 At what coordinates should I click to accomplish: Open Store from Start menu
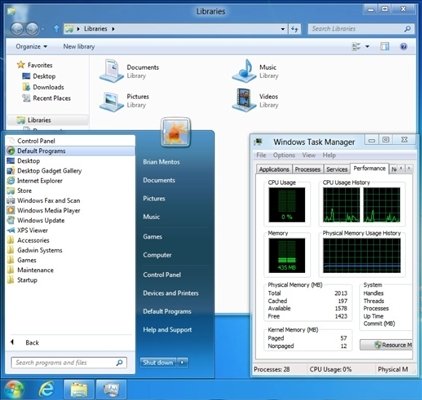tap(70, 191)
